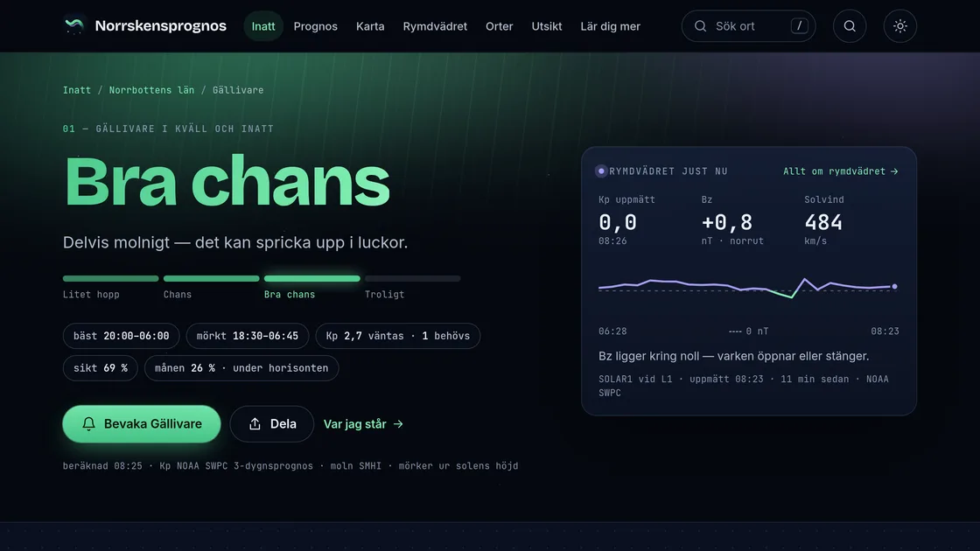The image size is (980, 551).
Task: Open Orter in the top navigation
Action: click(500, 26)
